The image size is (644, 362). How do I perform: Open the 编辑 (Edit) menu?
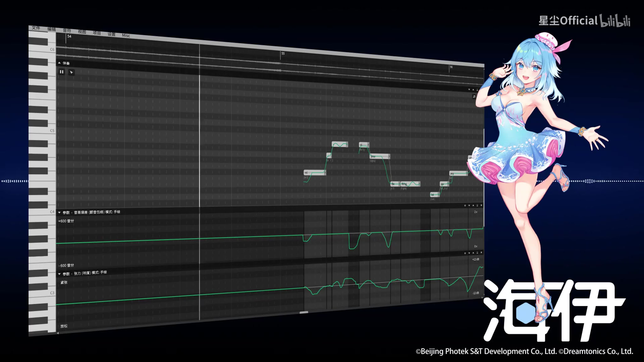(x=52, y=29)
